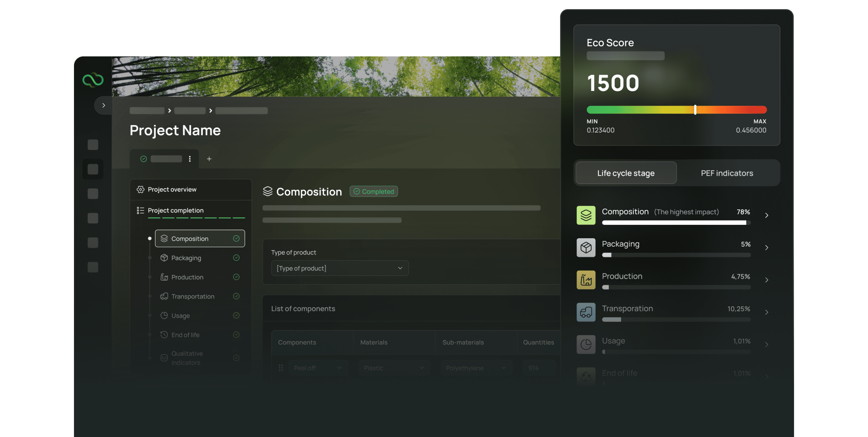
Task: Click the truck icon beside Transporation impact row
Action: point(586,312)
